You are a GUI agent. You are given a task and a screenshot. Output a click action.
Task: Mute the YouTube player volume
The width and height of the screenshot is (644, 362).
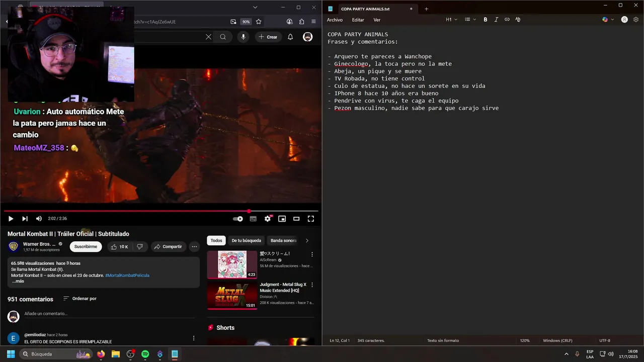tap(39, 219)
